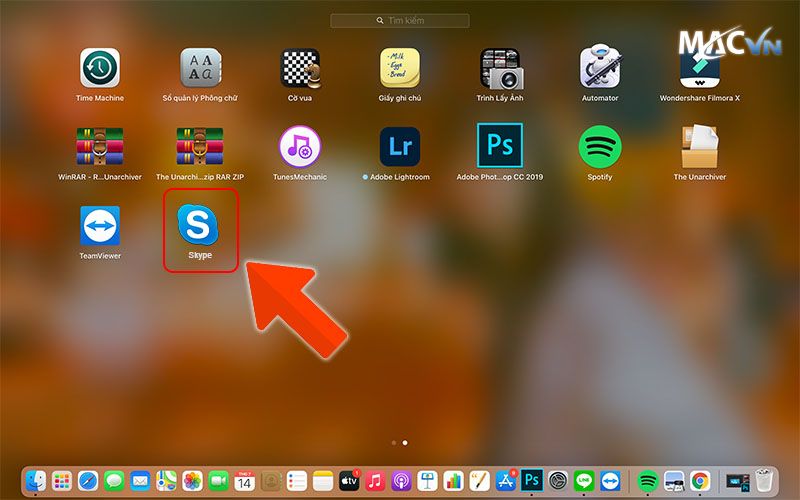Open Google Chrome from the Dock
Image resolution: width=800 pixels, height=500 pixels.
point(700,481)
